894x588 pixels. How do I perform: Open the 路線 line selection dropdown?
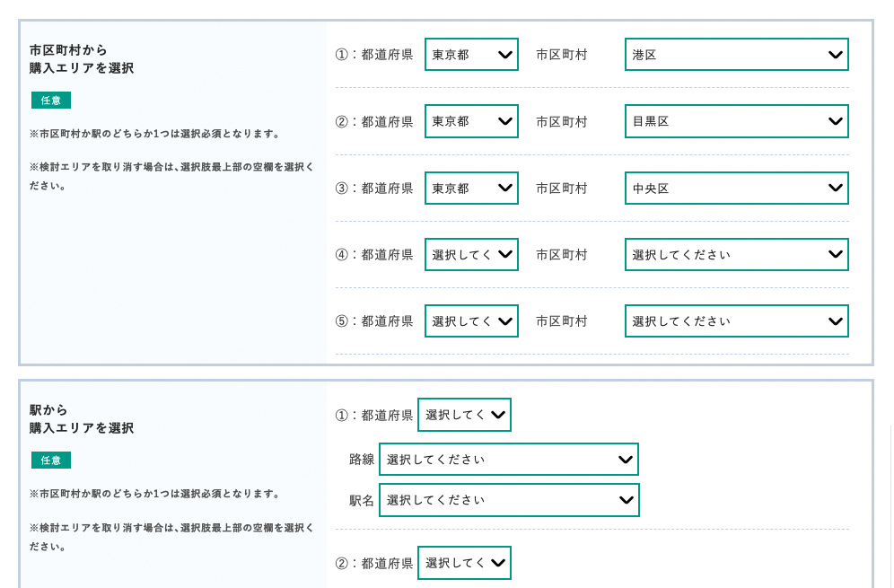coord(509,459)
